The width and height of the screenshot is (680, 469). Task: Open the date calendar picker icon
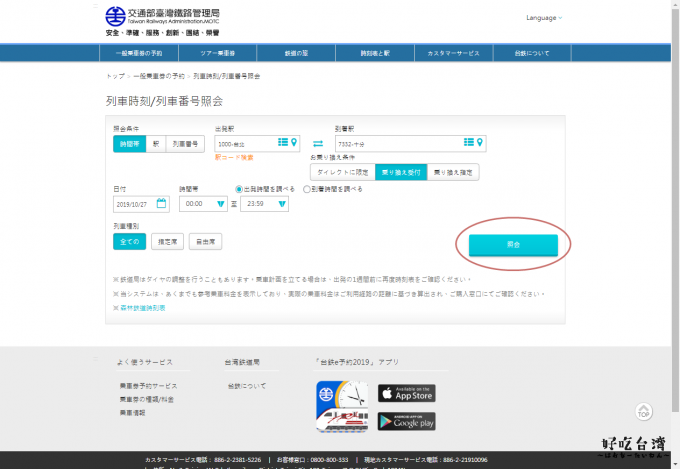click(x=161, y=203)
